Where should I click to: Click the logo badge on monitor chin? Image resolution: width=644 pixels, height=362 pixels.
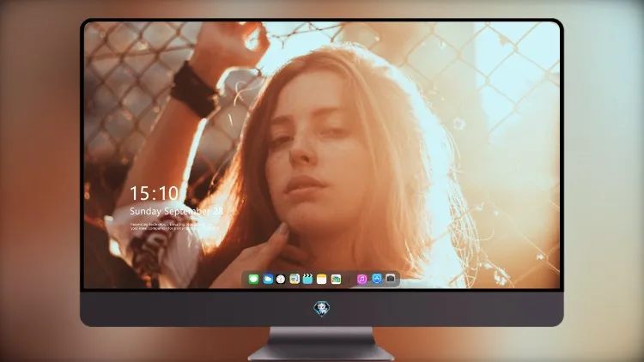coord(322,309)
